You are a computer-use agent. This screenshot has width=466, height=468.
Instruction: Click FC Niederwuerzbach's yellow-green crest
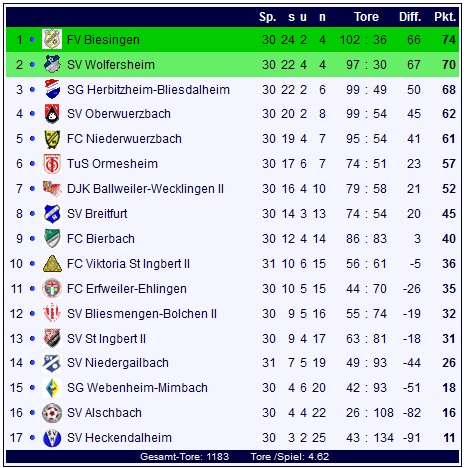pos(52,139)
